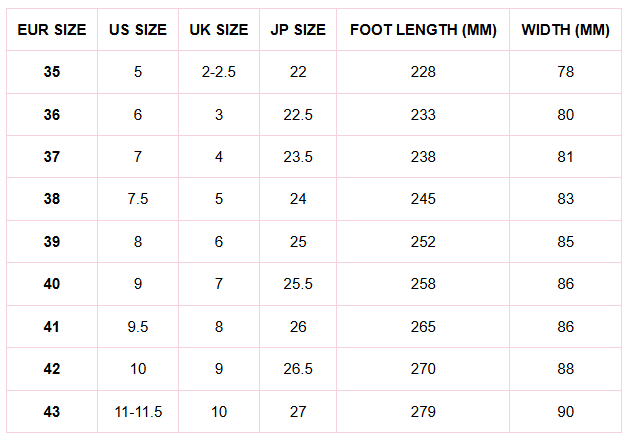This screenshot has height=442, width=632.
Task: Click the foot length 228 cell
Action: point(423,73)
